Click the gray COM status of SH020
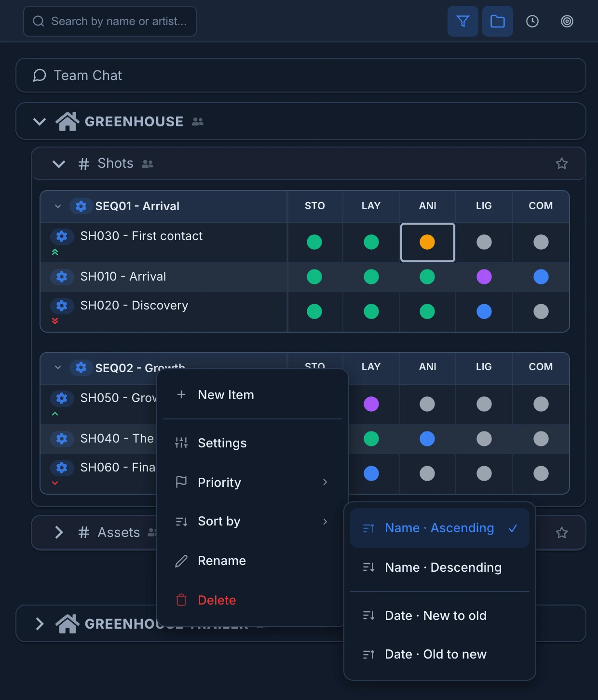This screenshot has width=598, height=700. (x=541, y=311)
